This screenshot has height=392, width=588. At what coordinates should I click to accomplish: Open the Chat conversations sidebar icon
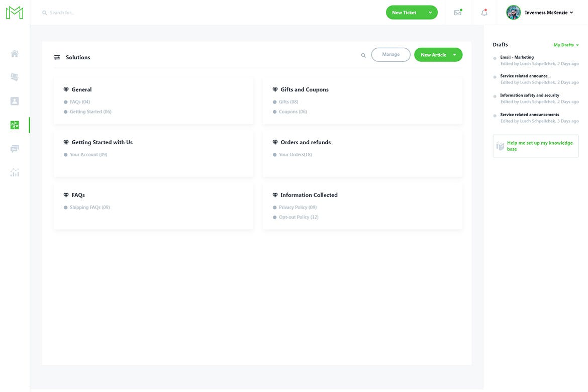click(x=15, y=149)
